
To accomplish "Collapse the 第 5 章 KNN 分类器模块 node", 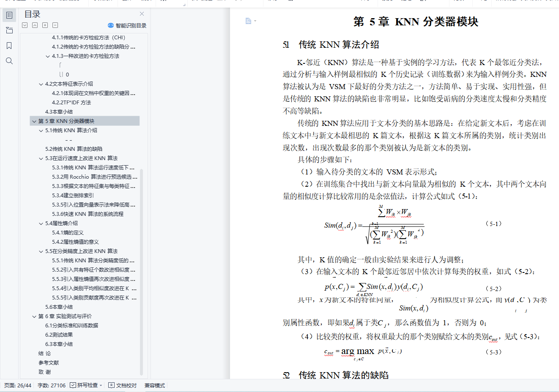I will tap(34, 121).
